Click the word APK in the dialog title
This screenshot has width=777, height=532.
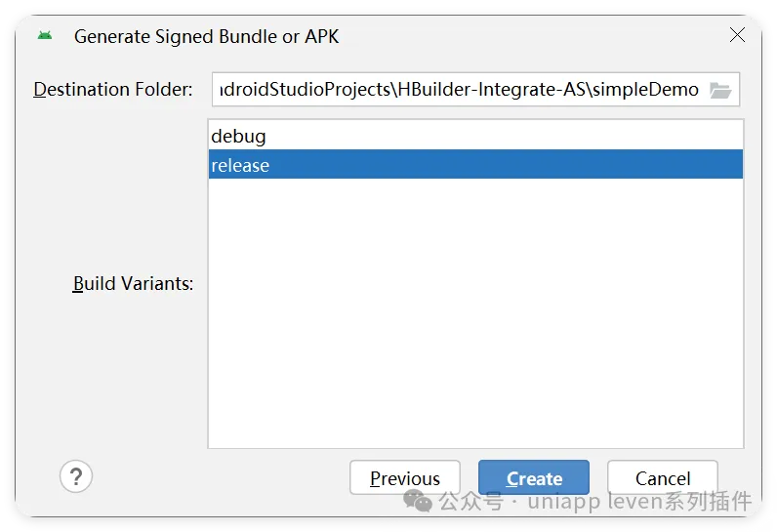click(321, 36)
